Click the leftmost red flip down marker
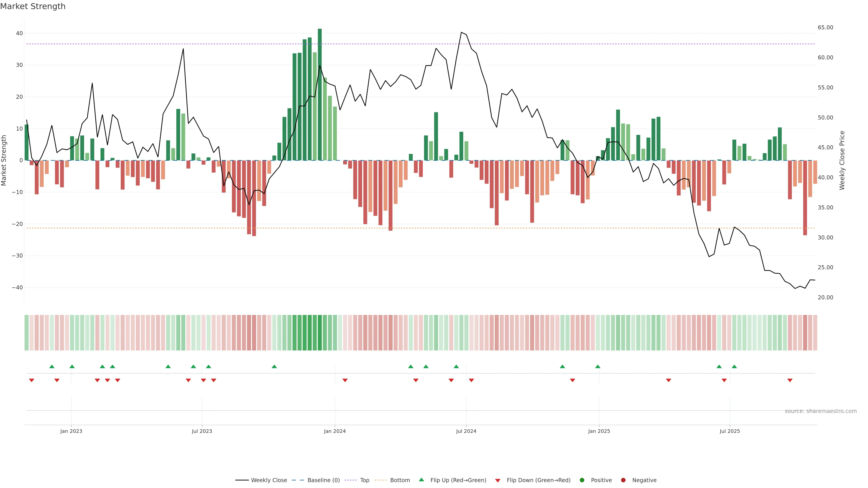Image resolution: width=868 pixels, height=488 pixels. point(32,380)
